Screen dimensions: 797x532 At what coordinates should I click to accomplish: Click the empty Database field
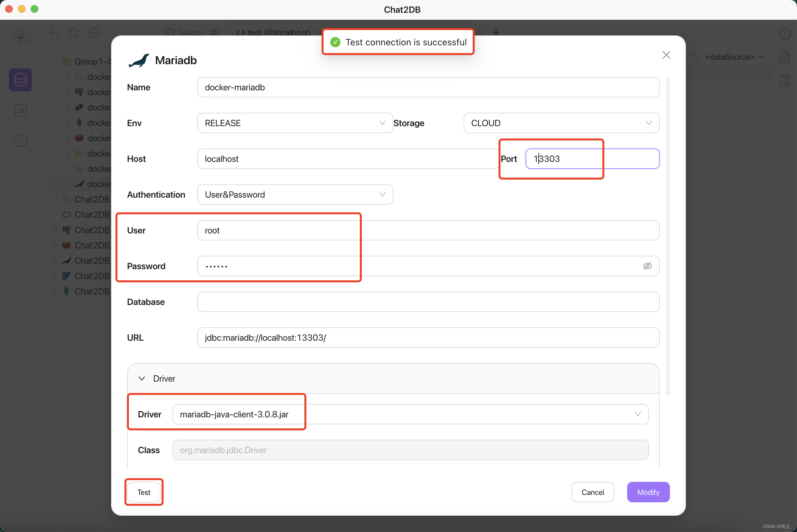[x=428, y=302]
